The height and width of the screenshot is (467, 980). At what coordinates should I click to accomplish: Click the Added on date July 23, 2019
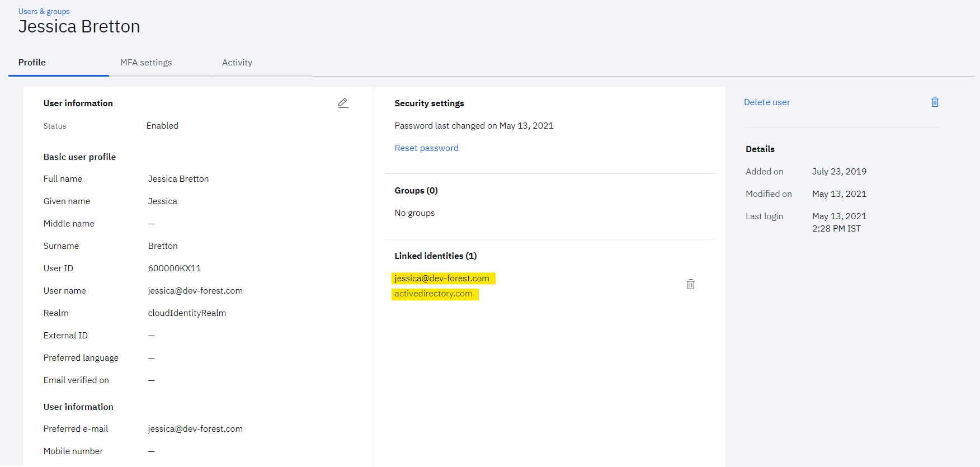coord(839,172)
